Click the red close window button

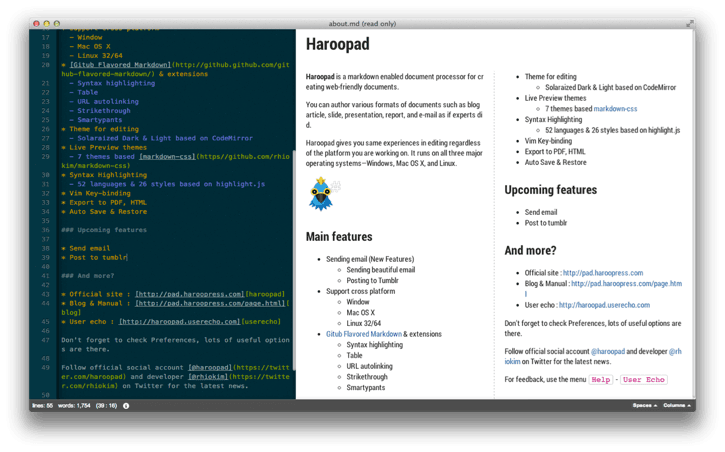(37, 22)
